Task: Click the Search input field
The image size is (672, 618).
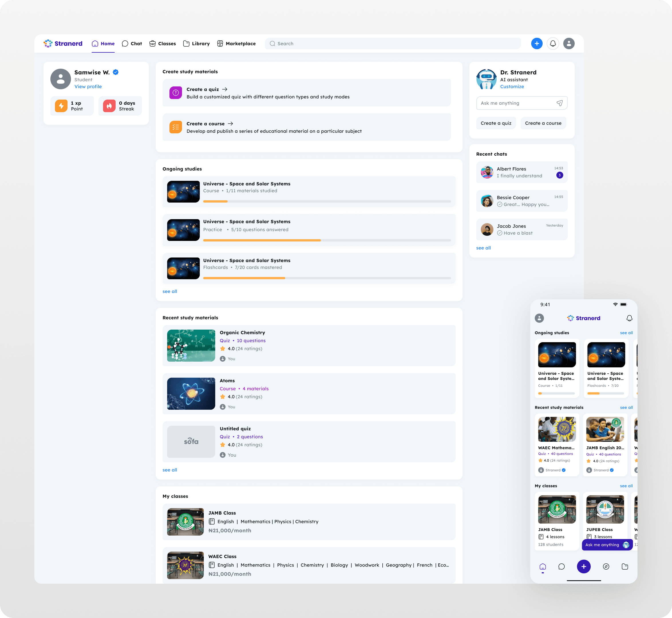Action: (x=395, y=43)
